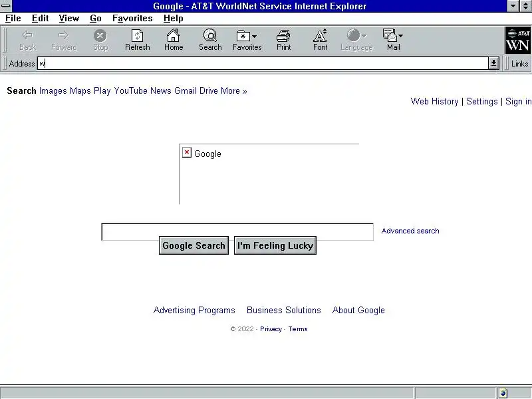Click the AT&T WN logo
532x399 pixels.
tap(518, 41)
